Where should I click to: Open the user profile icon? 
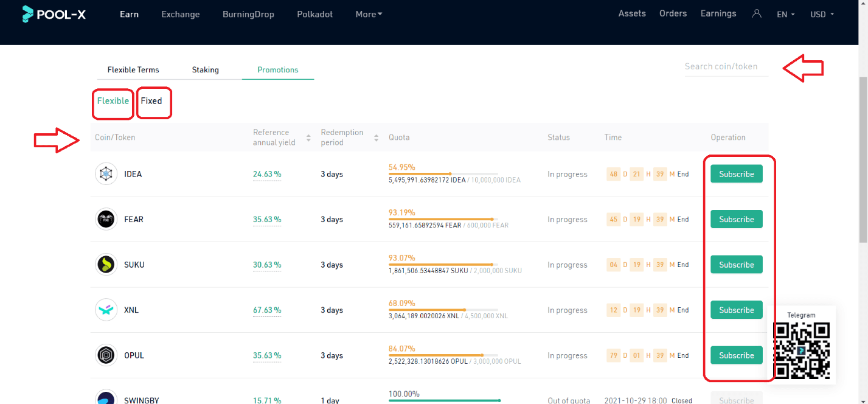[x=757, y=13]
